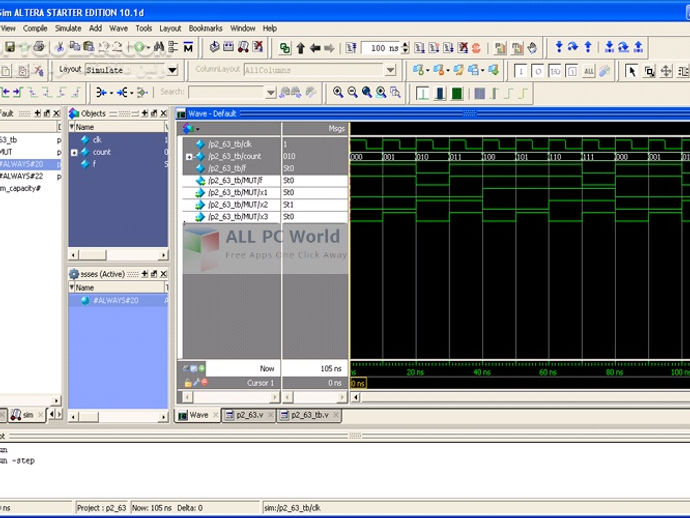Open the Bookmarks menu
The height and width of the screenshot is (518, 690).
205,28
